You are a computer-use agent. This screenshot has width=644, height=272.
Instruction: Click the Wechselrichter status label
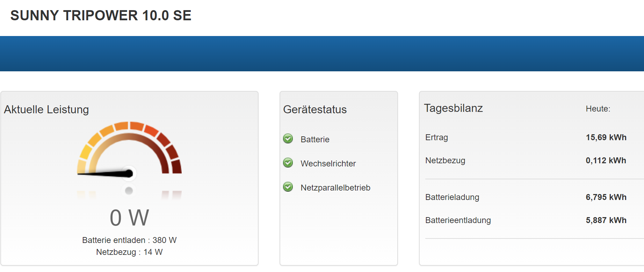pos(328,164)
